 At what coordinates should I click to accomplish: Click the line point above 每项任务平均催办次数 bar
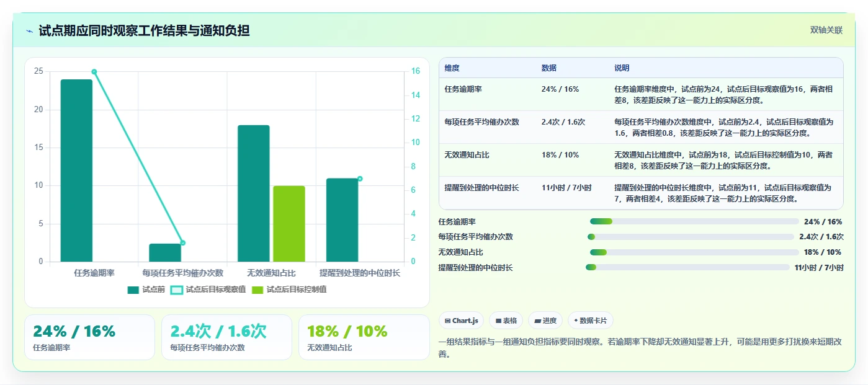click(x=182, y=243)
